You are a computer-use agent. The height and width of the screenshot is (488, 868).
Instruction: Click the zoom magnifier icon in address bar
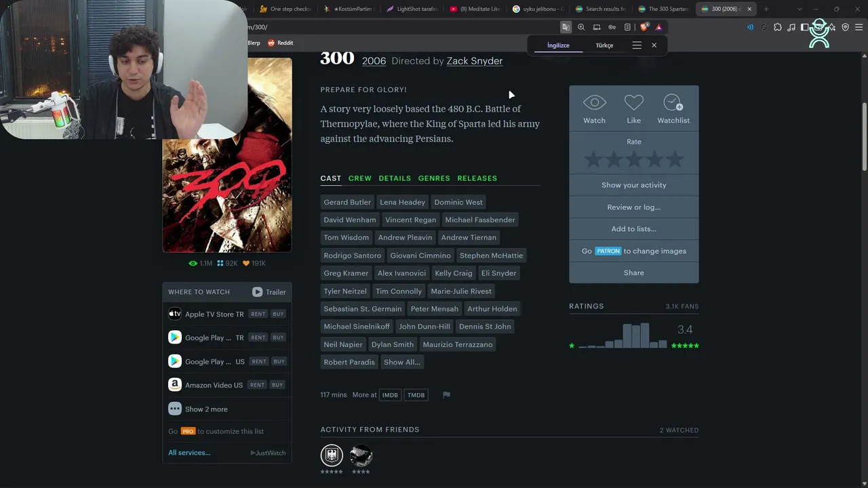581,27
